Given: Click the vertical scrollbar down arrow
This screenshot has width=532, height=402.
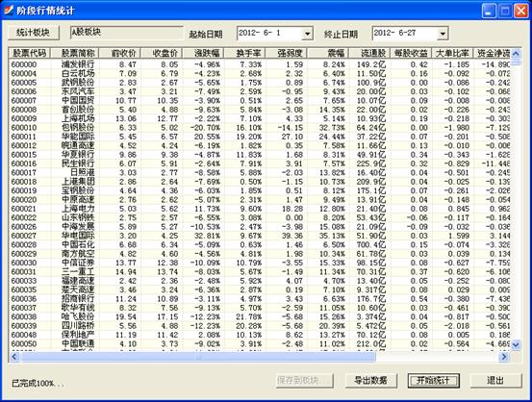Looking at the screenshot, I should point(516,345).
